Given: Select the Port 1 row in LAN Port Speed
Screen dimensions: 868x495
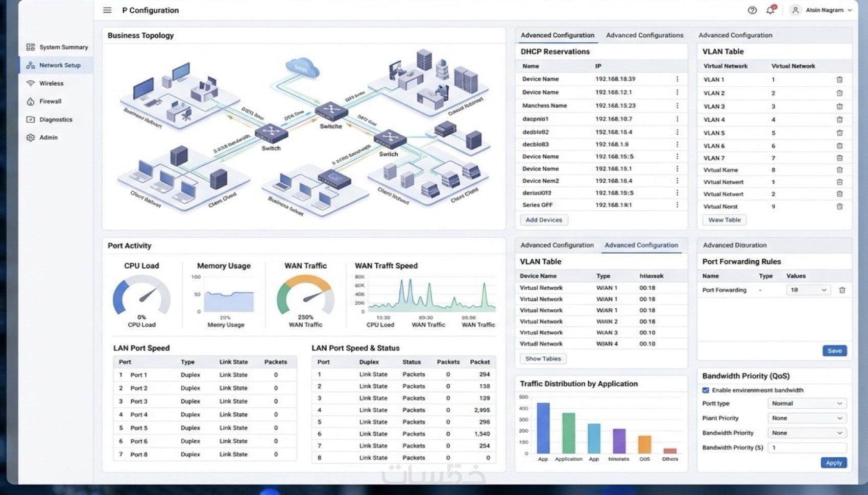Looking at the screenshot, I should 205,375.
